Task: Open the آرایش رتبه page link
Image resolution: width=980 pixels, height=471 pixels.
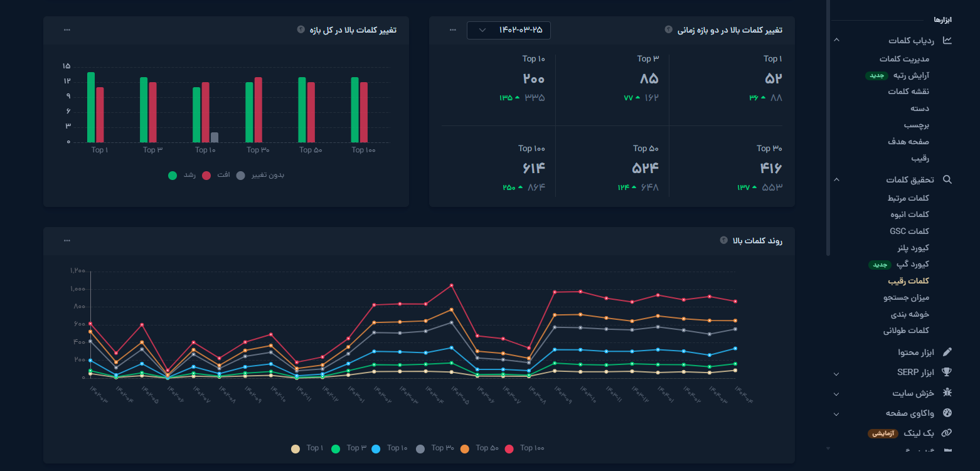Action: point(910,75)
